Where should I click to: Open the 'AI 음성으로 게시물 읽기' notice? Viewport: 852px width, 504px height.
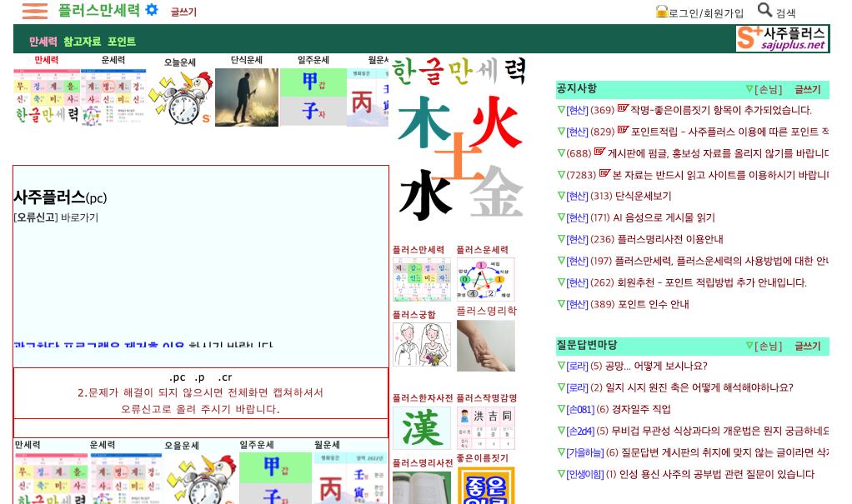(x=664, y=217)
